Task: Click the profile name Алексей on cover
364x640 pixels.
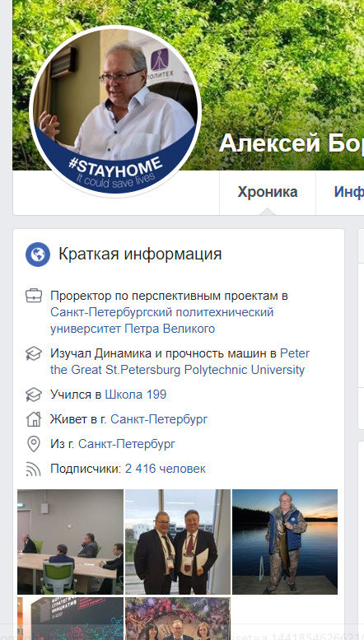Action: 269,143
